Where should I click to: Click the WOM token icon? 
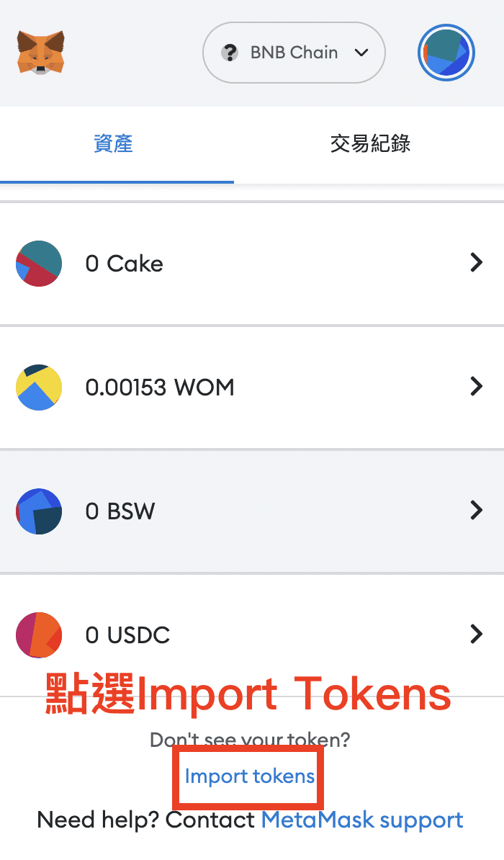[x=39, y=388]
